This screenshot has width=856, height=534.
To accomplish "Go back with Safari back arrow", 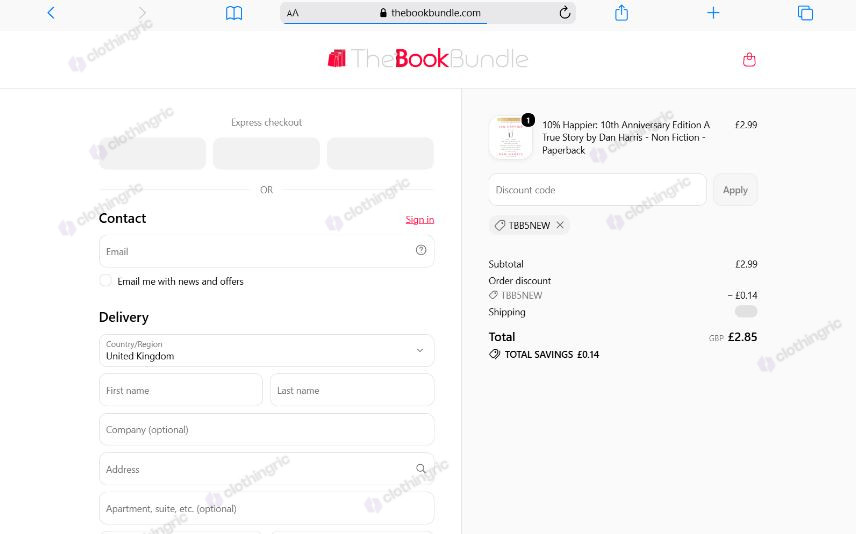I will pyautogui.click(x=51, y=13).
